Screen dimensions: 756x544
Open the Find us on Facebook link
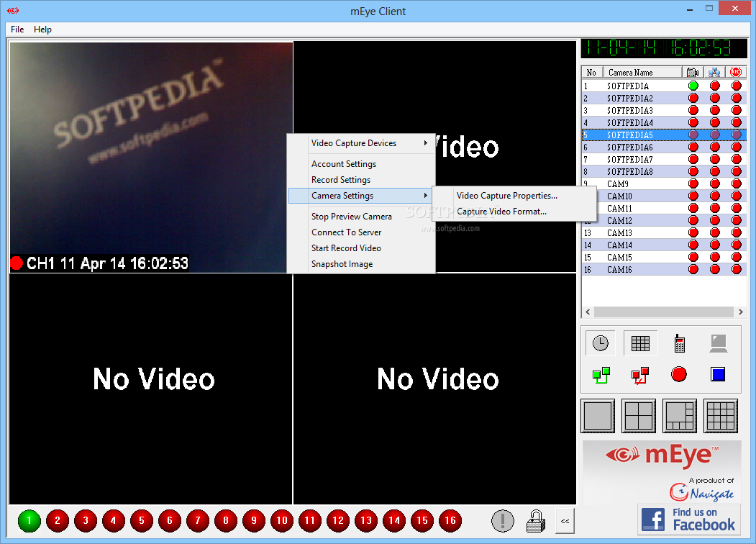pyautogui.click(x=689, y=520)
